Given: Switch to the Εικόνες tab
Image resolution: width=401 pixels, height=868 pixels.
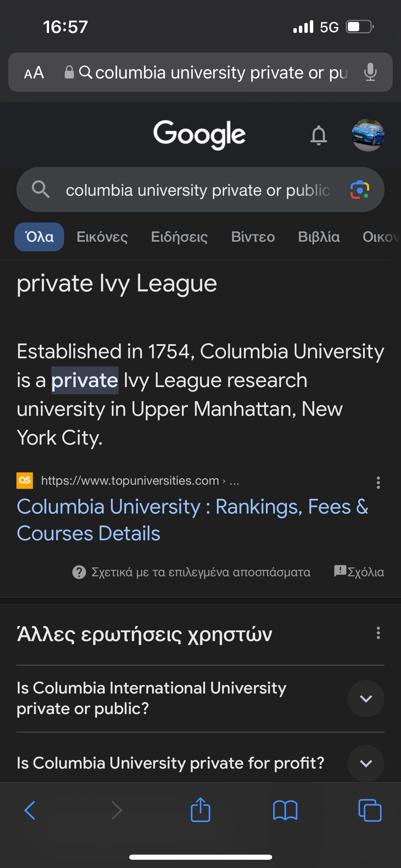Looking at the screenshot, I should pyautogui.click(x=102, y=237).
